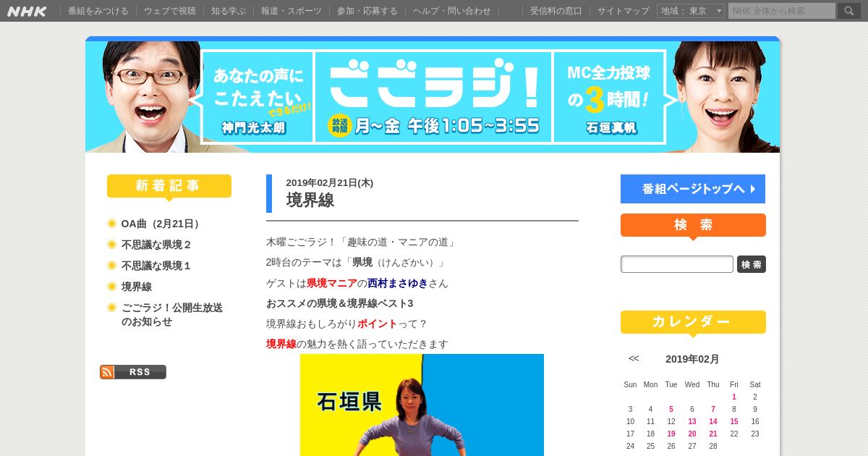Viewport: 868px width, 456px height.
Task: Click the カレンダー section header
Action: tap(693, 322)
